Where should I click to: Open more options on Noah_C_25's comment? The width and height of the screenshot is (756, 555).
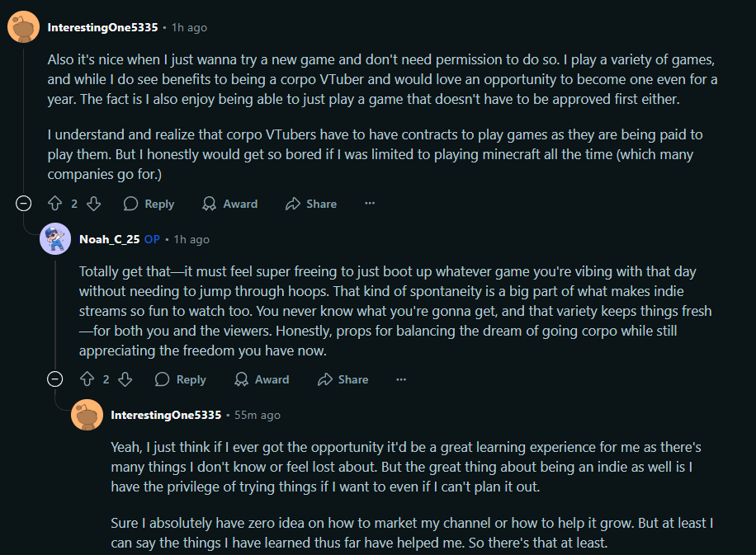coord(401,379)
